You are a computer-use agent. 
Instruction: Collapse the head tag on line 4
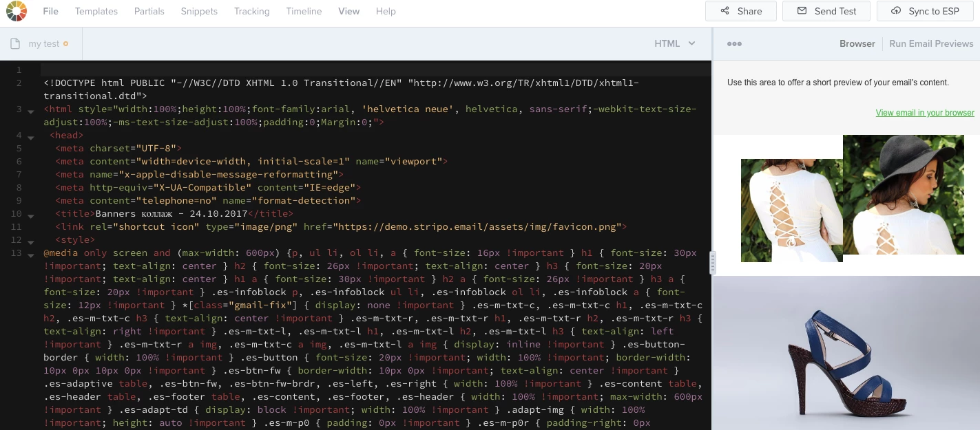tap(31, 138)
